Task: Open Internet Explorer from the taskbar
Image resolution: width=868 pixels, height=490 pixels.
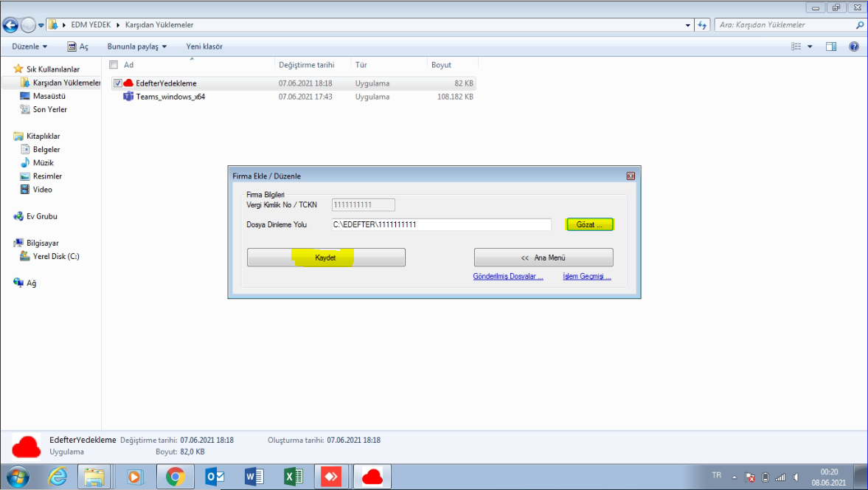Action: [x=57, y=477]
